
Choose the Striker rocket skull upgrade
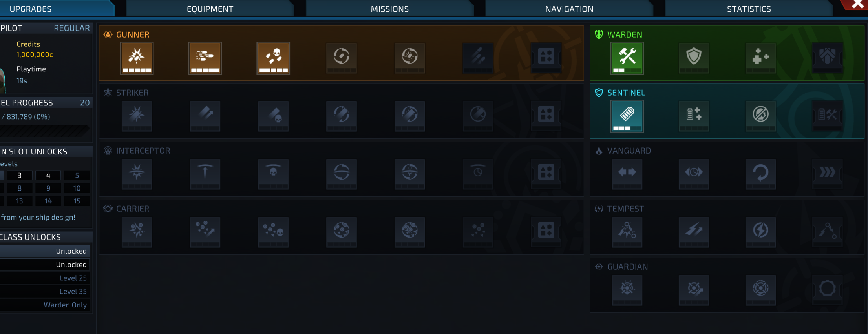click(273, 116)
